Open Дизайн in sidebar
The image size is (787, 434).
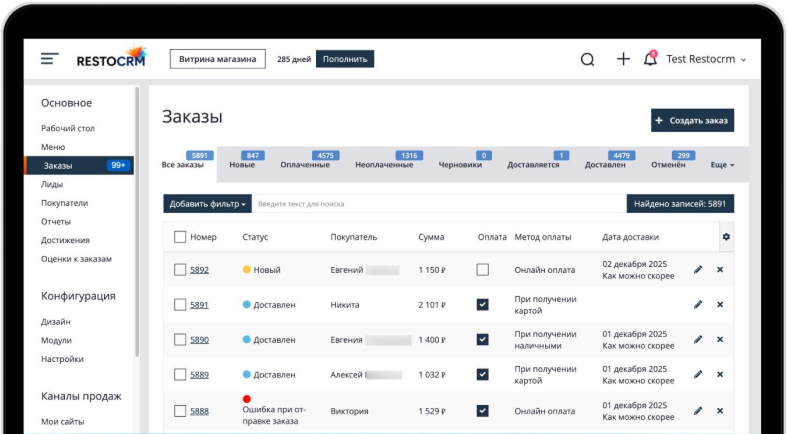(56, 322)
